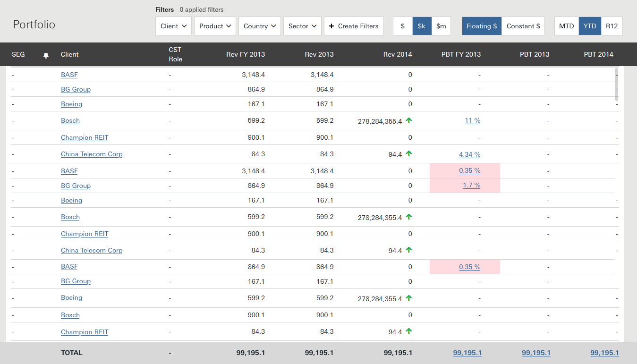637x364 pixels.
Task: Open the 4.34 % PBT link
Action: pos(470,154)
